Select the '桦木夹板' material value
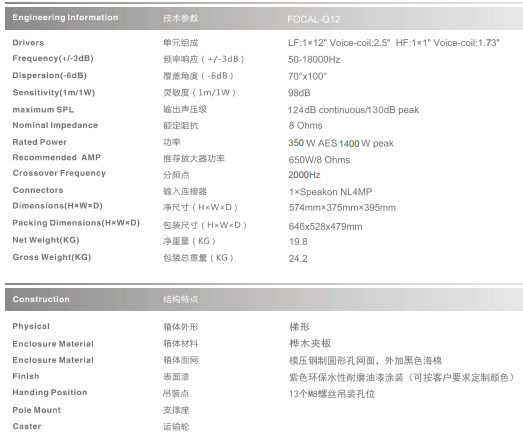Screen dimensions: 523x436 [310, 344]
